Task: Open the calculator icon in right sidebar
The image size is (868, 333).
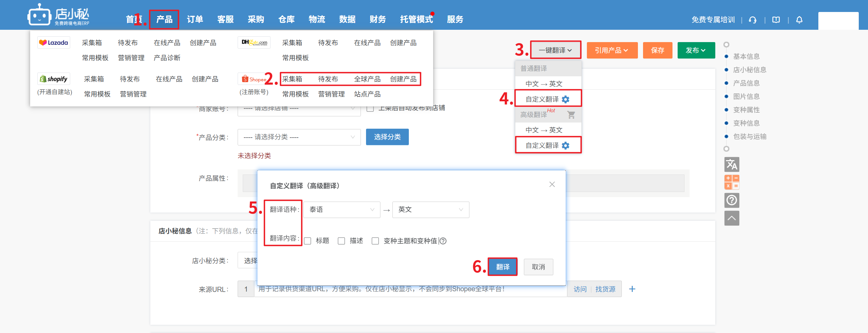Action: (x=731, y=182)
